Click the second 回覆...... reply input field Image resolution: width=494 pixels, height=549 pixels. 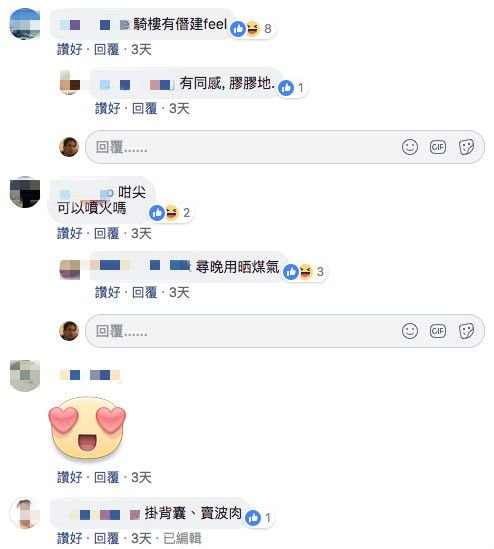click(285, 331)
